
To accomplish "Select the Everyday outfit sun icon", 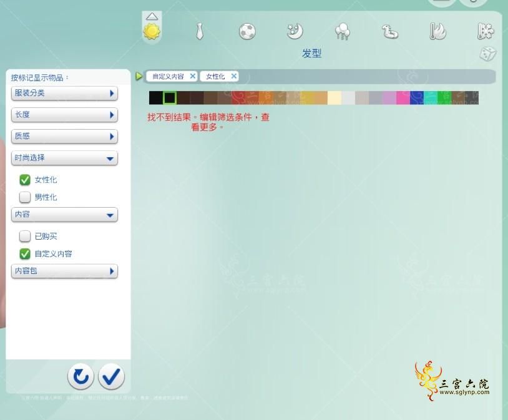I will pyautogui.click(x=152, y=31).
